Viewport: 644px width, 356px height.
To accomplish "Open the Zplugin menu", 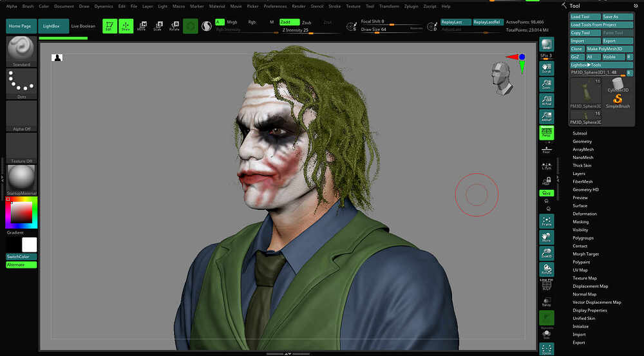I will click(411, 6).
